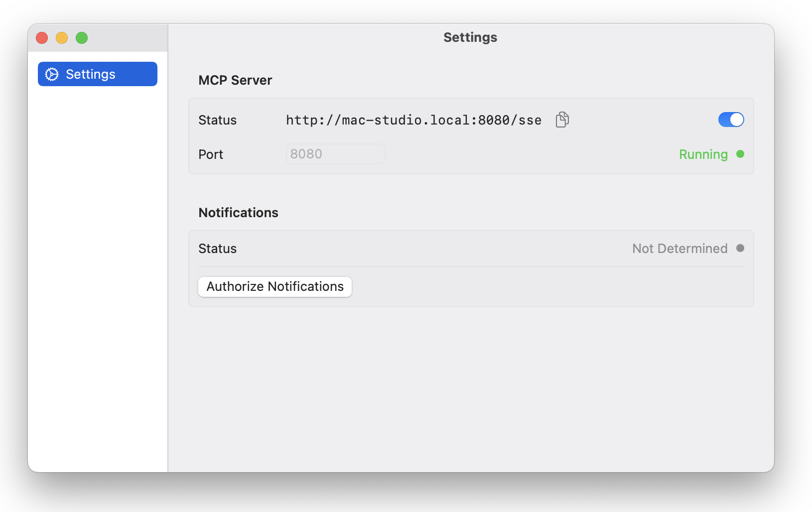Click the Status label under Notifications
812x512 pixels.
[217, 249]
